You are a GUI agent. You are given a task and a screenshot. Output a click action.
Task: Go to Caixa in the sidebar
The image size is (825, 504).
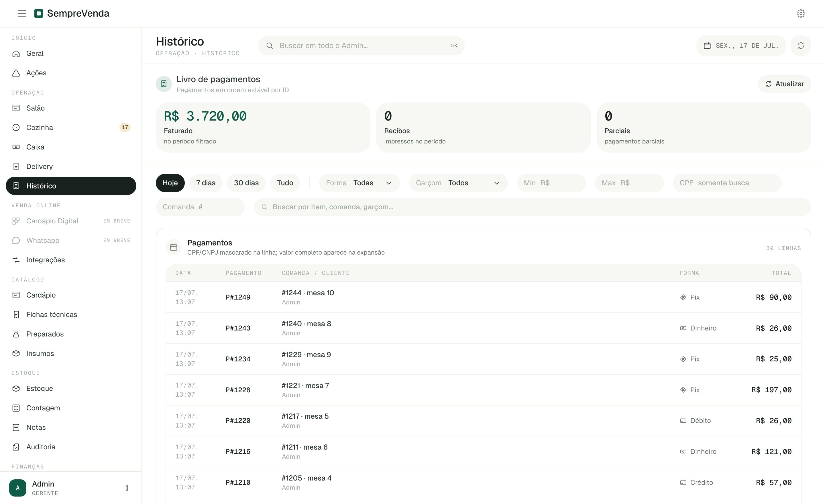[71, 147]
